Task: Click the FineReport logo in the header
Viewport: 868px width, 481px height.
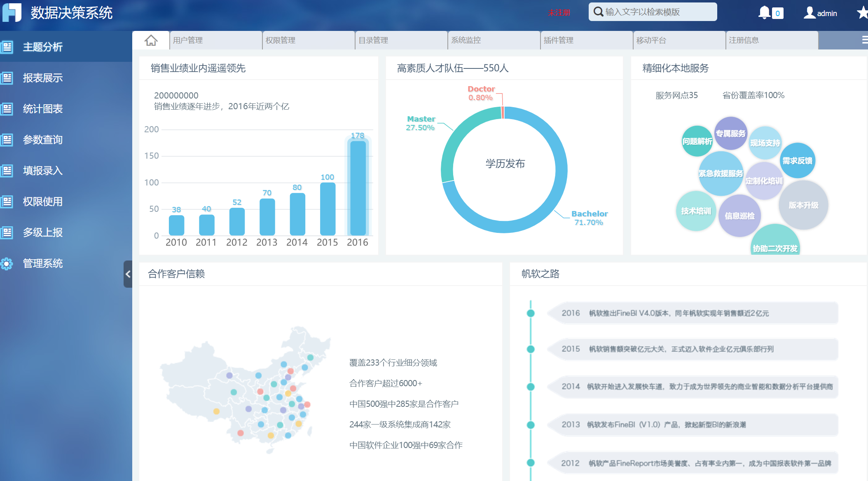Action: [12, 12]
